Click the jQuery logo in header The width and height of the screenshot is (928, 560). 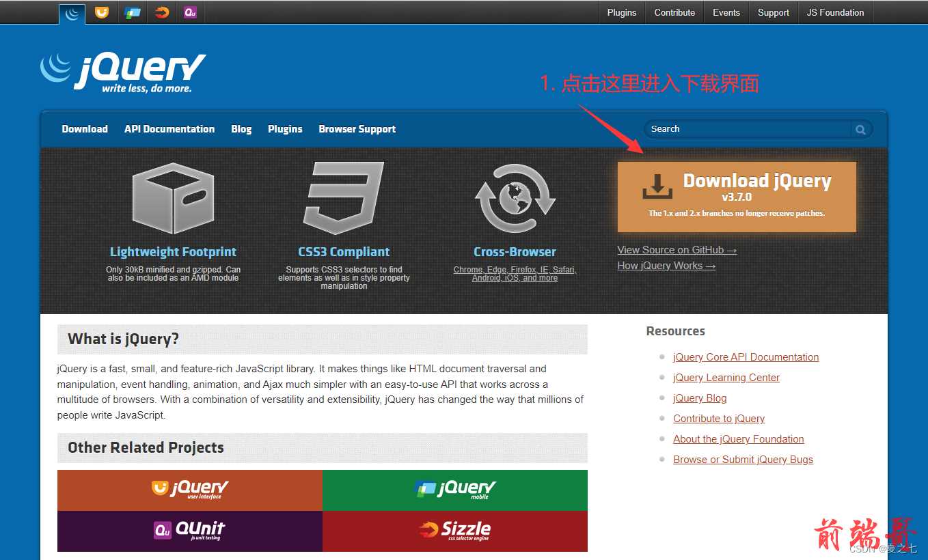[123, 72]
